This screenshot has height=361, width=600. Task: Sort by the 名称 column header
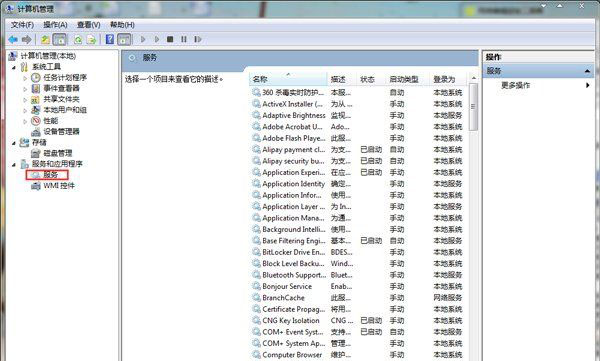289,79
